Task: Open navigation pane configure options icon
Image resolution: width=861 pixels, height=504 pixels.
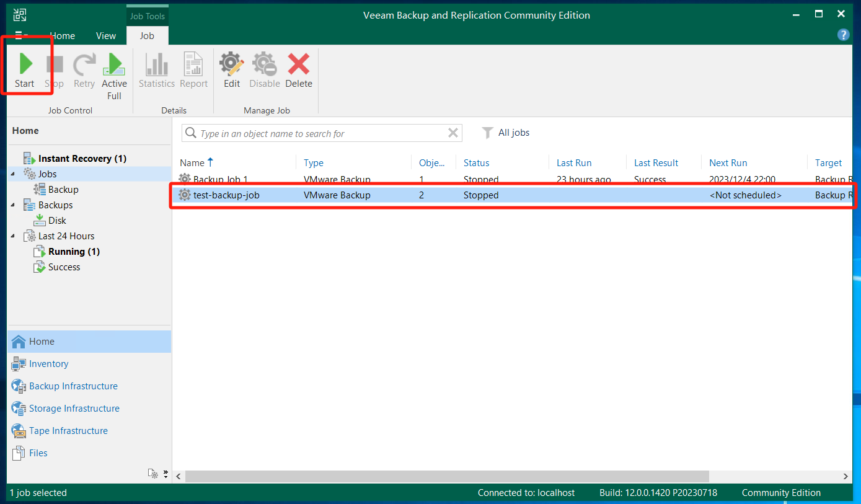Action: 153,474
